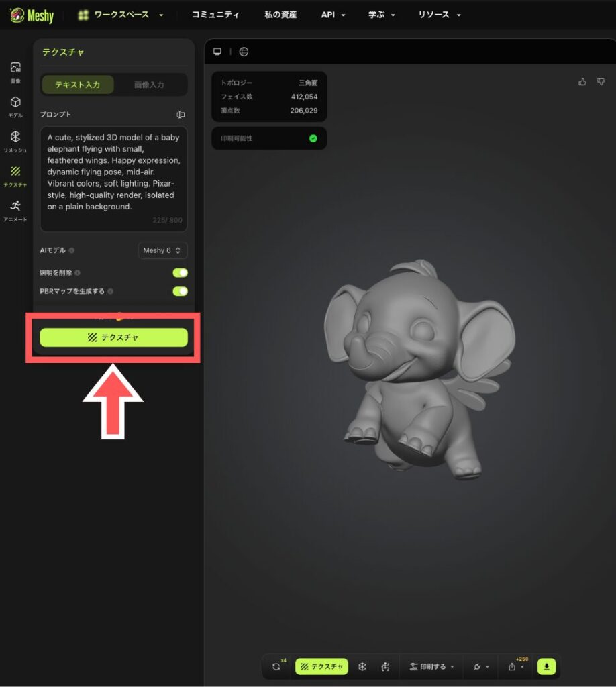
Task: Expand the ワークスペース dropdown in top bar
Action: pos(121,15)
